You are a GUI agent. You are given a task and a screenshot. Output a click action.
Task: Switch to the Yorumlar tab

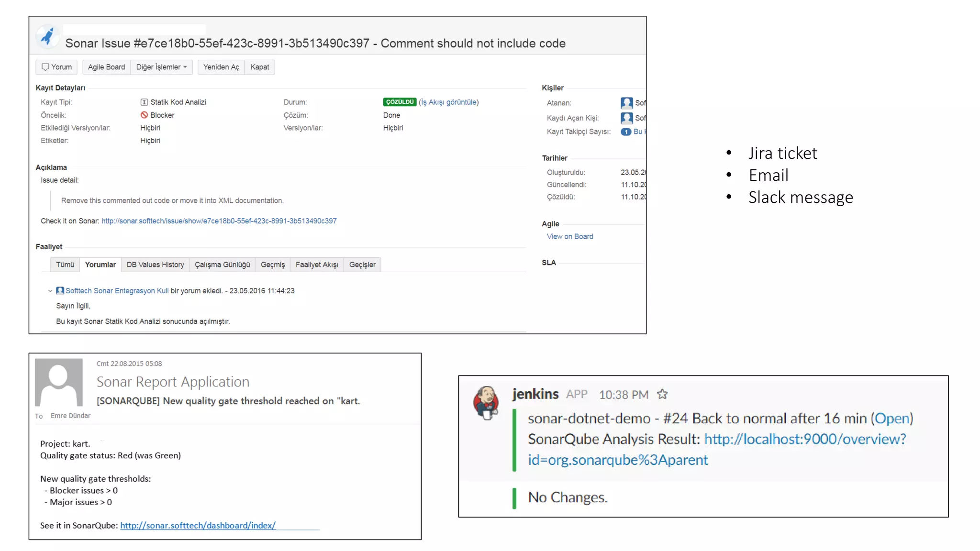(100, 264)
